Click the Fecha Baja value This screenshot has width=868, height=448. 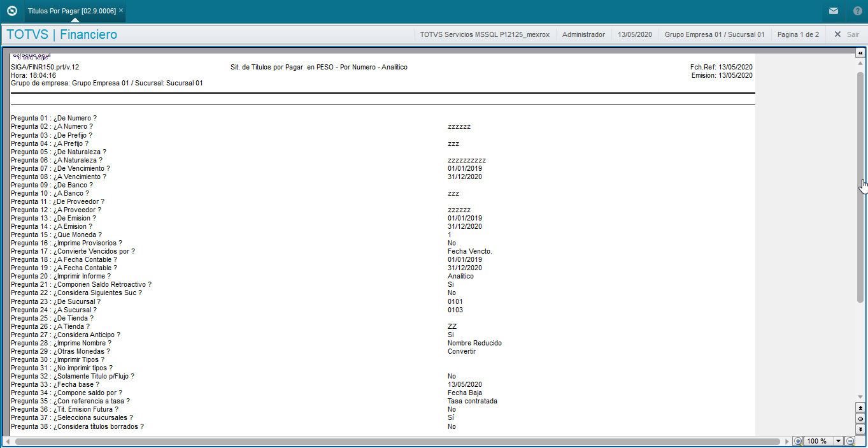click(465, 393)
